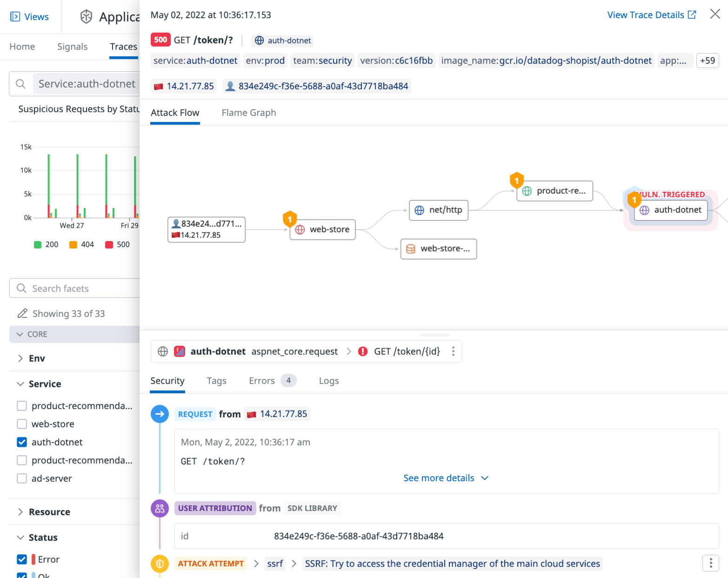Open See more details dropdown
Viewport: 728px width, 578px height.
[x=446, y=478]
